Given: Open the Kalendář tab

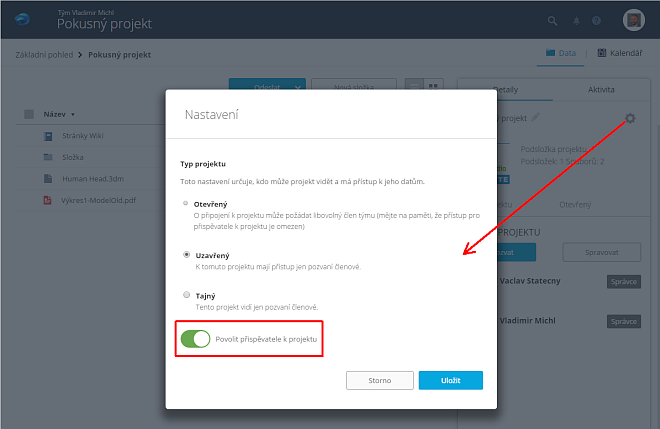Looking at the screenshot, I should pos(620,53).
